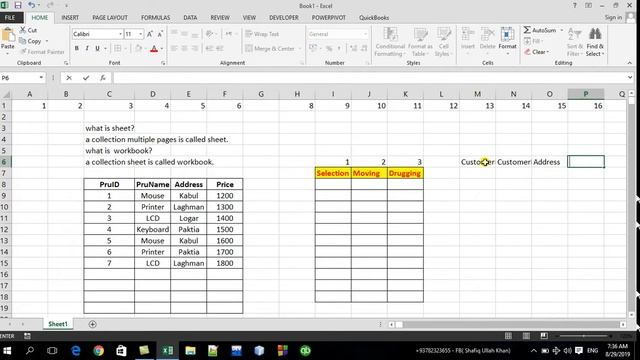This screenshot has width=640, height=360.
Task: Click the Clear eraser icon
Action: point(527,52)
